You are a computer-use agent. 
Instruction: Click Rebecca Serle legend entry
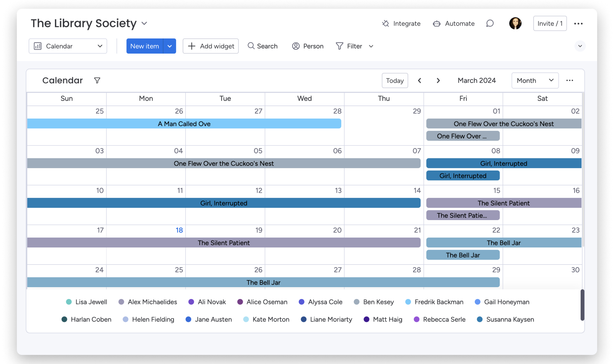tap(439, 320)
